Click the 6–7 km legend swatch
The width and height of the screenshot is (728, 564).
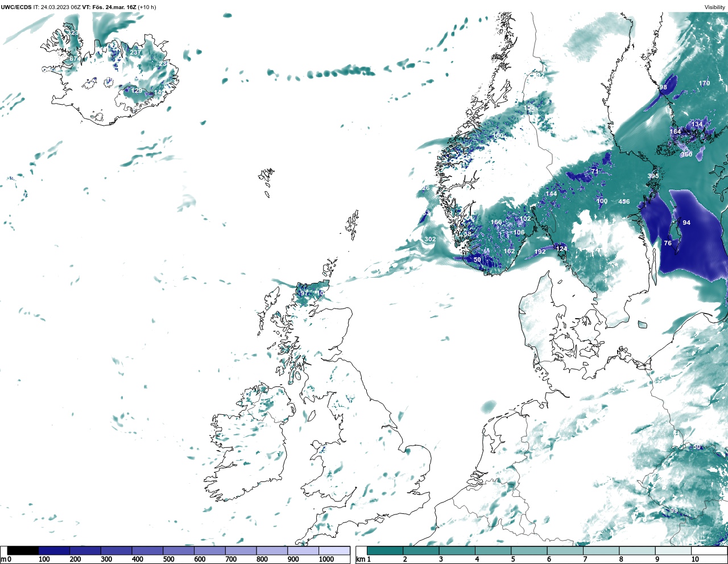click(565, 551)
